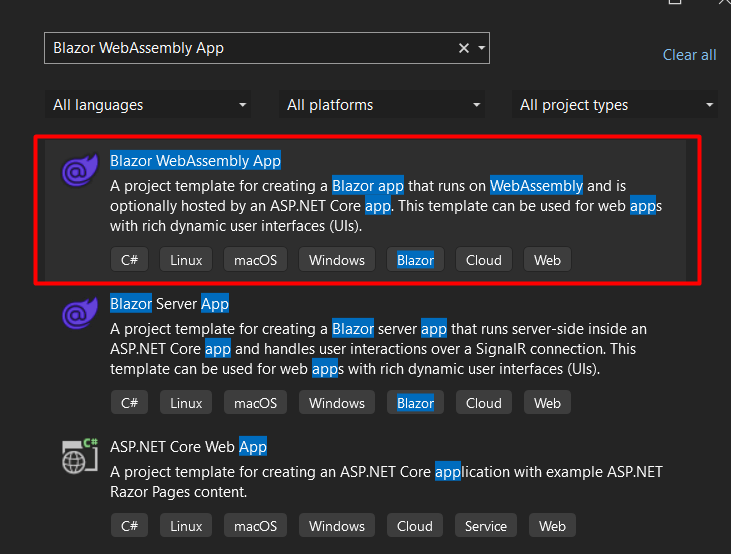
Task: Click the Web tag under ASP.NET Core Web App
Action: [x=552, y=526]
